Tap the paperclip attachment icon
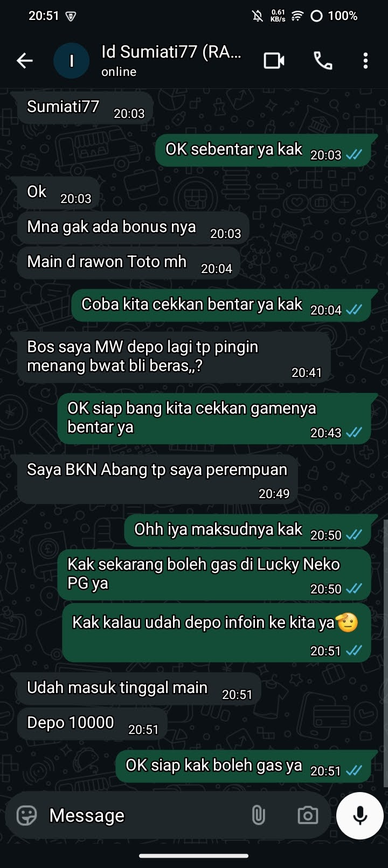 coord(259,815)
